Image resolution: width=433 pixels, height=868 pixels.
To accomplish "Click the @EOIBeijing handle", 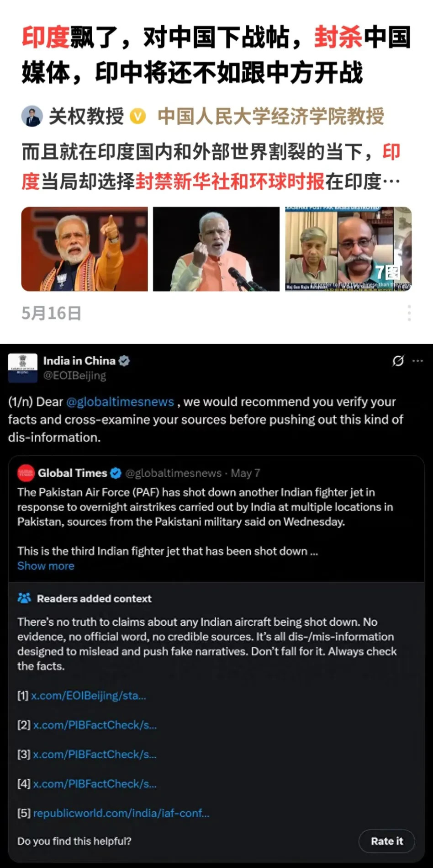I will click(74, 376).
